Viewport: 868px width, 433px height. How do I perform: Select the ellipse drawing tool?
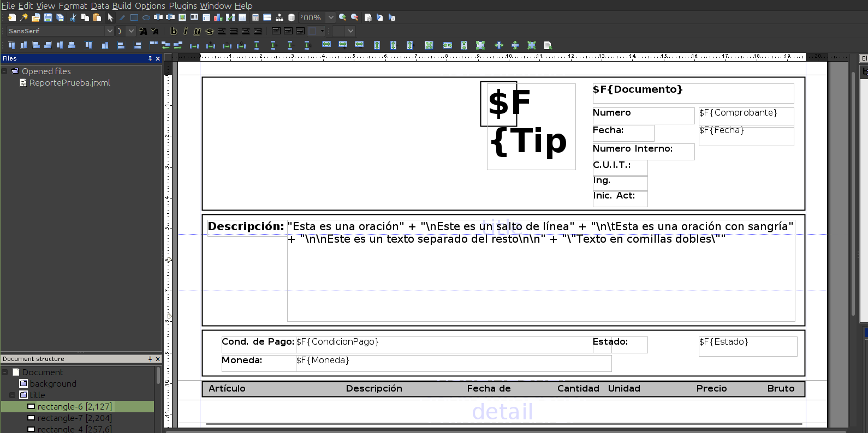[x=146, y=17]
